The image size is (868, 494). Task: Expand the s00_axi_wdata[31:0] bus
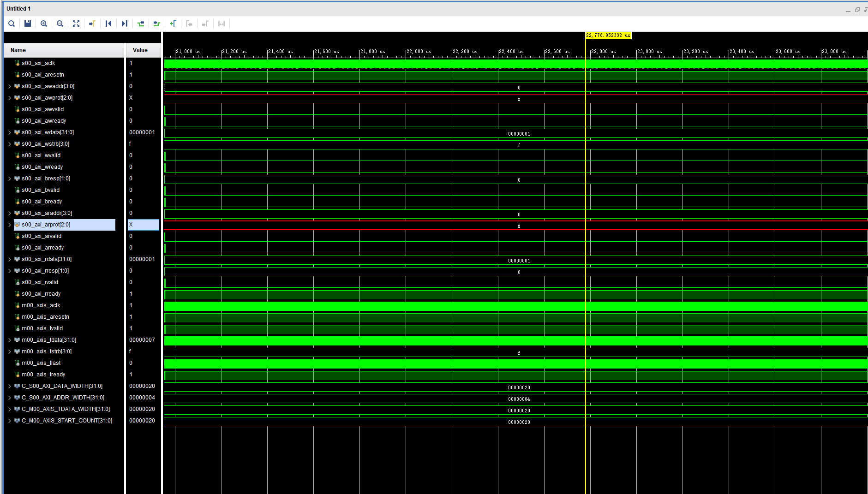(9, 132)
